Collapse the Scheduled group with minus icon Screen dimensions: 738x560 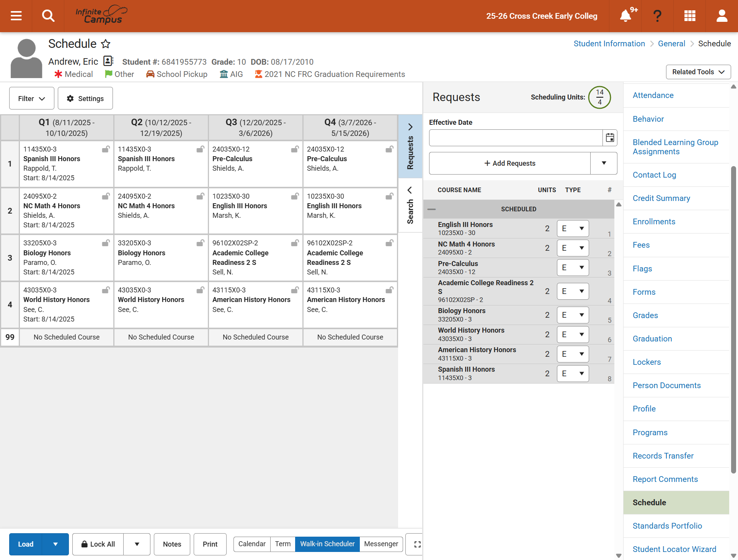click(431, 209)
